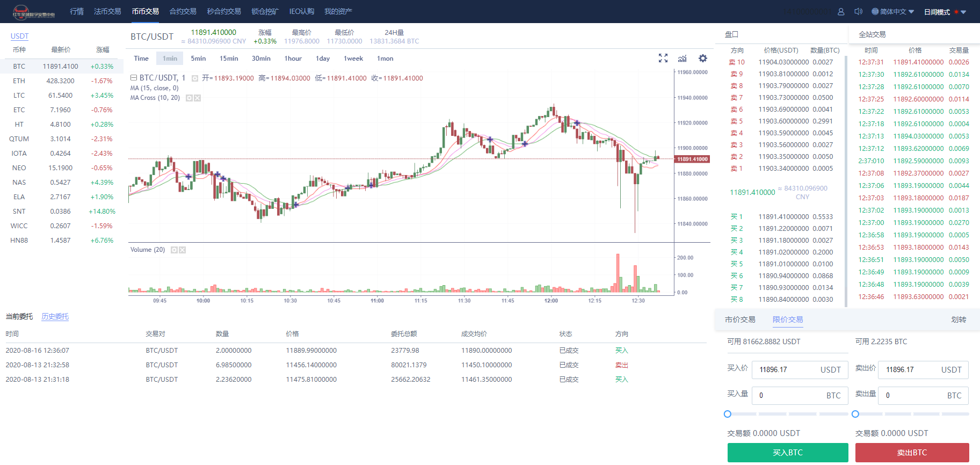Select the 1mon chart interval
The width and height of the screenshot is (980, 465).
385,59
